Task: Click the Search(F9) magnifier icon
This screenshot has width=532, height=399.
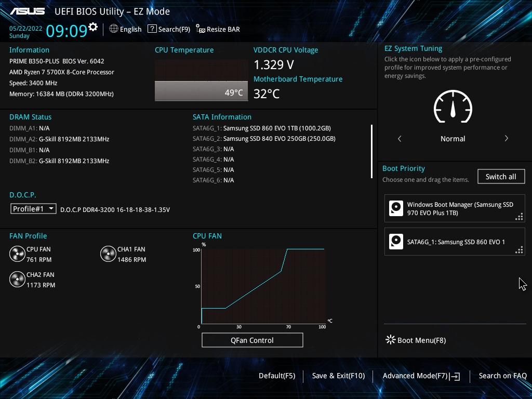Action: pyautogui.click(x=151, y=29)
